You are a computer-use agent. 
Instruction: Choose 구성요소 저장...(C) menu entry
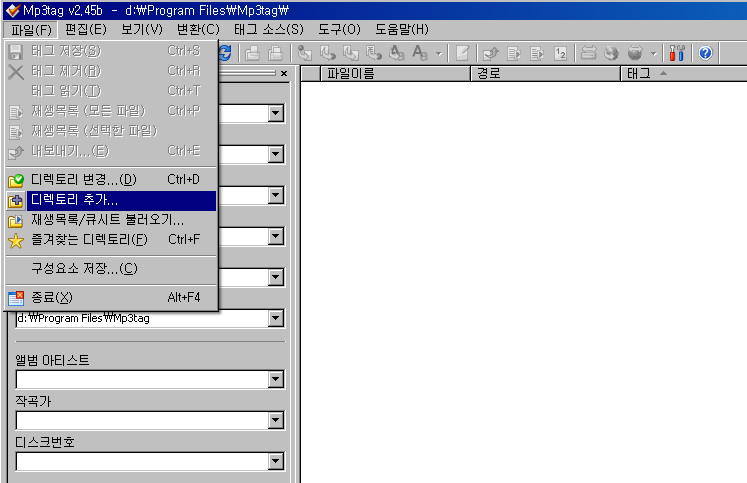[x=111, y=269]
